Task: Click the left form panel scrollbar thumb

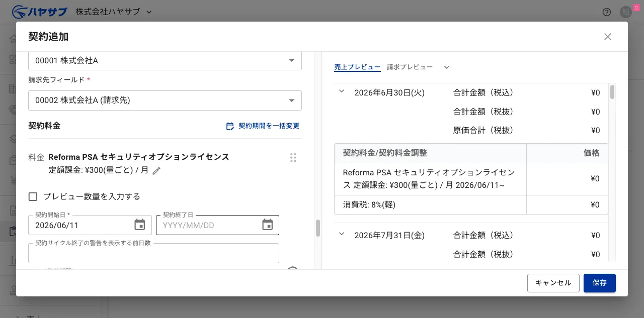Action: pyautogui.click(x=318, y=228)
